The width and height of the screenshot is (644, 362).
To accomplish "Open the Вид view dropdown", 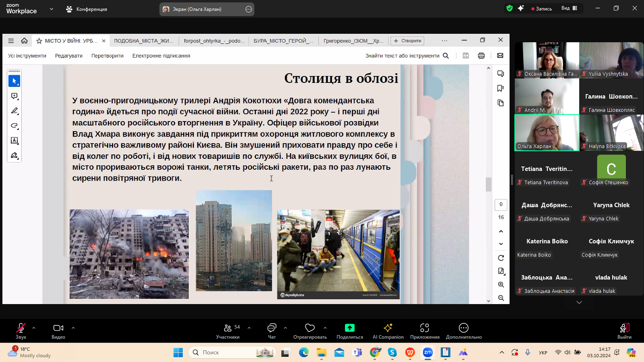I will 569,8.
